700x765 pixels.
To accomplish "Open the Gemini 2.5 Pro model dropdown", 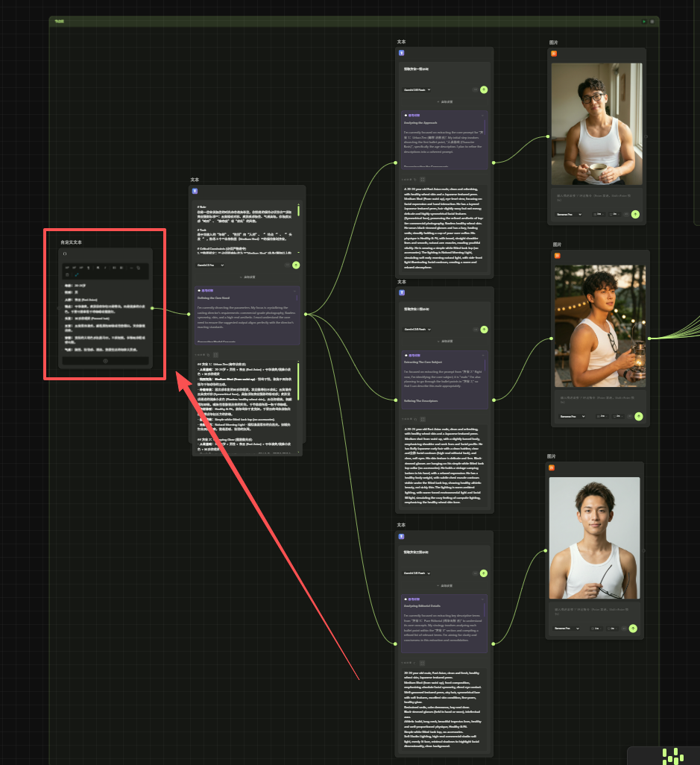I will pos(210,265).
